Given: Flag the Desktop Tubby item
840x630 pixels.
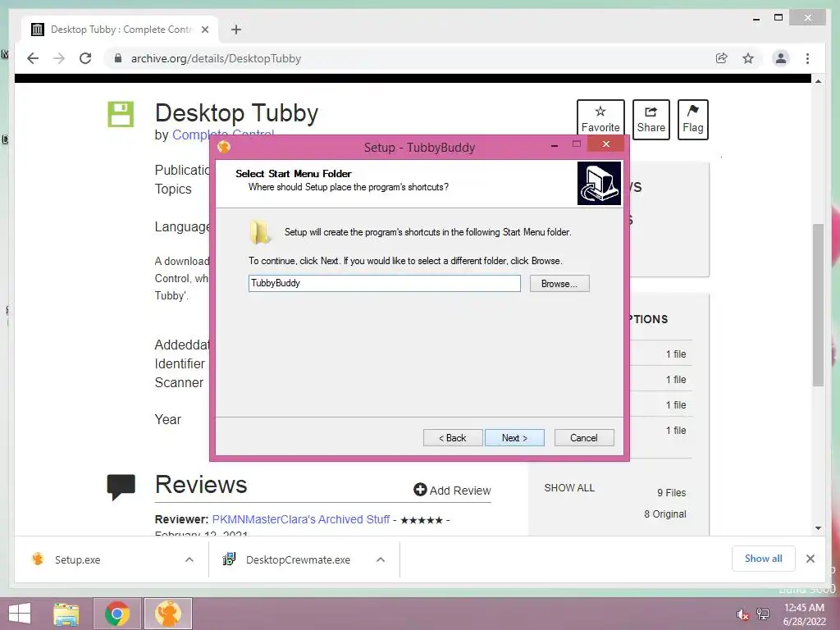Looking at the screenshot, I should (x=692, y=120).
